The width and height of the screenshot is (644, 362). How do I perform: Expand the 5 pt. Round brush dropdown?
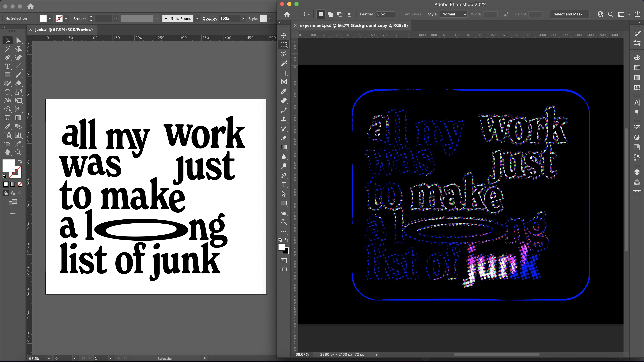click(x=197, y=18)
